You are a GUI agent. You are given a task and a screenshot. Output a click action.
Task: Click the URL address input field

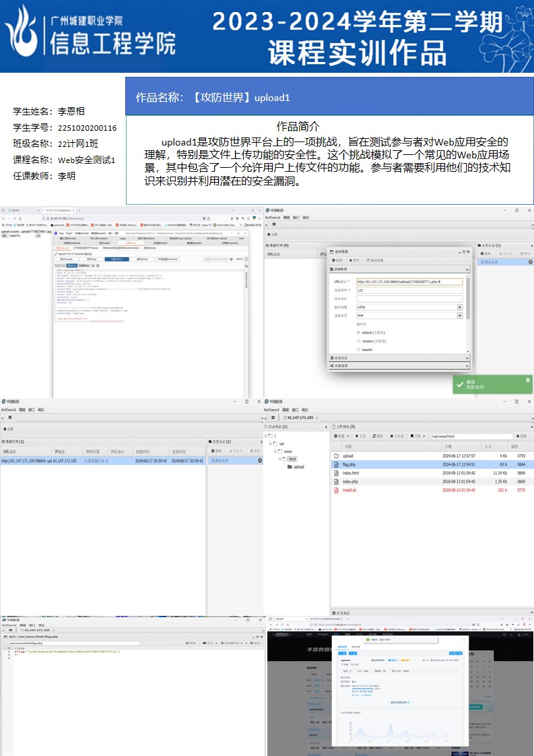coord(409,282)
